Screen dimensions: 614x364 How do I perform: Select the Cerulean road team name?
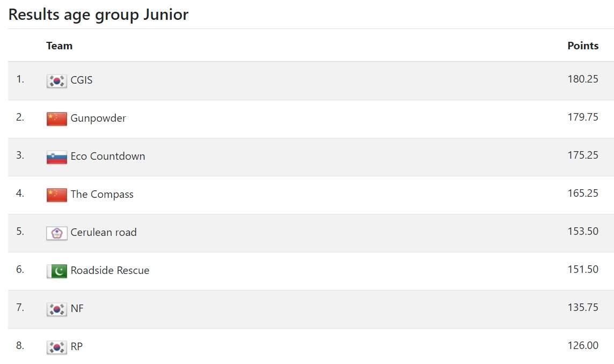pyautogui.click(x=104, y=232)
